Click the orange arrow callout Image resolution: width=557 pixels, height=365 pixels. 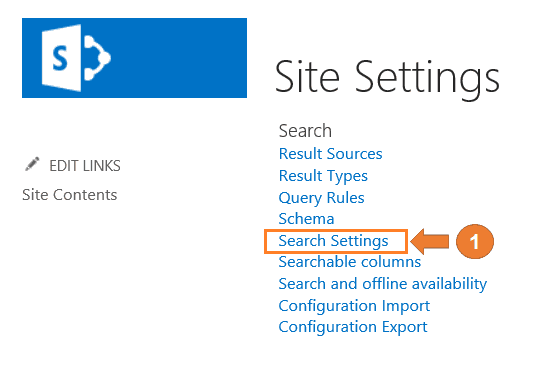click(x=430, y=241)
